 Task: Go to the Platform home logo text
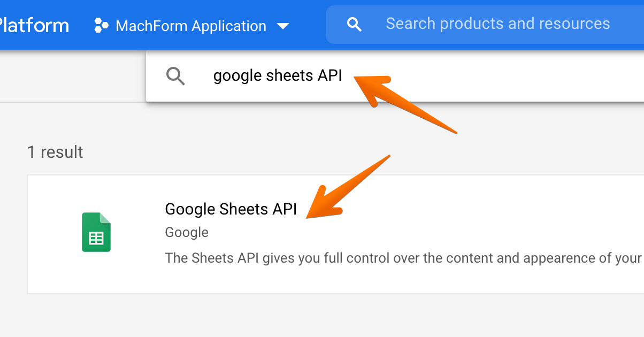coord(34,26)
